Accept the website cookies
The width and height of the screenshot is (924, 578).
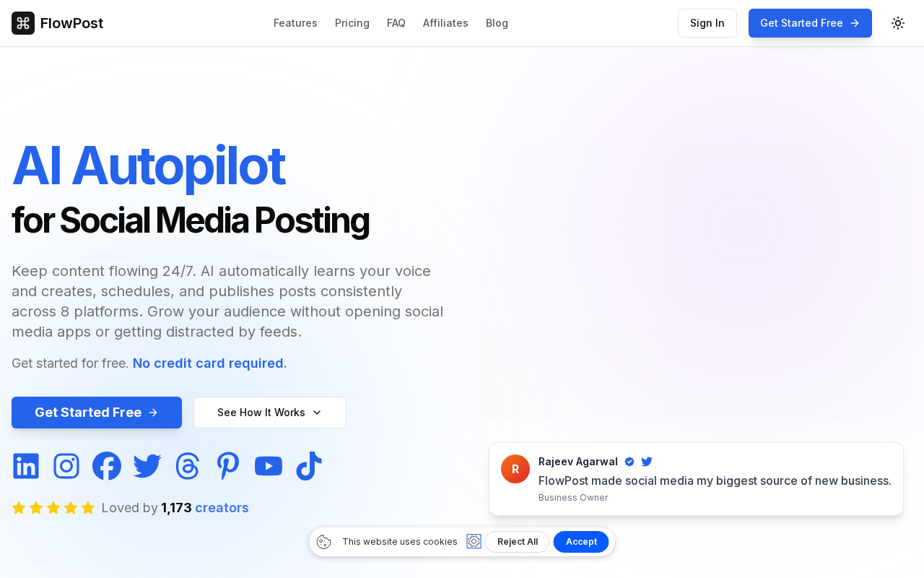pos(581,542)
